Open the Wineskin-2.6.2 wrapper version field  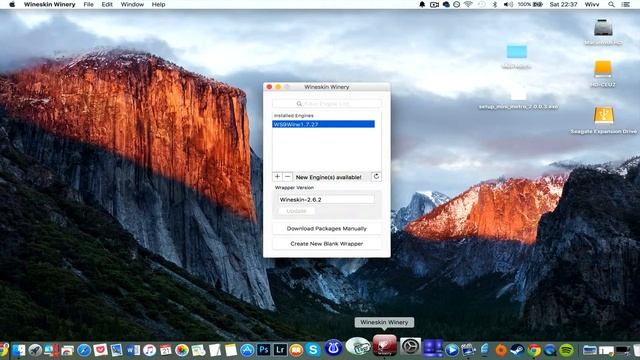point(326,200)
